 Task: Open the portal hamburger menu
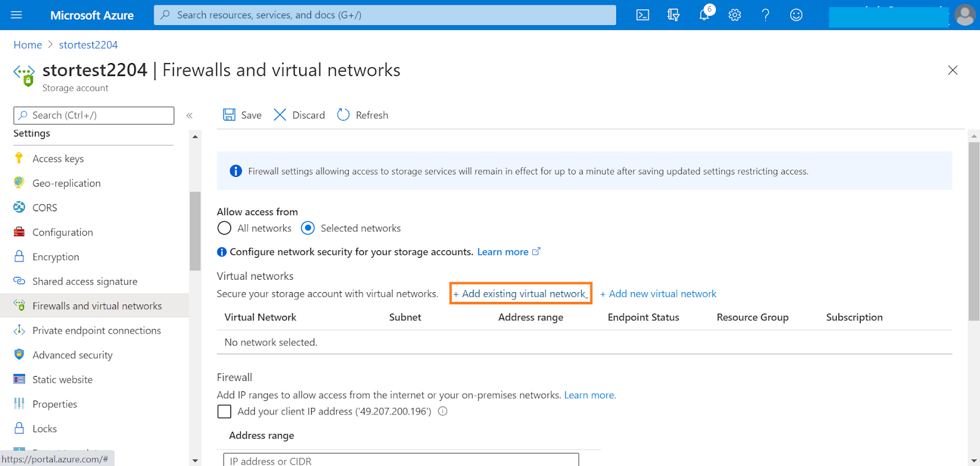point(17,15)
